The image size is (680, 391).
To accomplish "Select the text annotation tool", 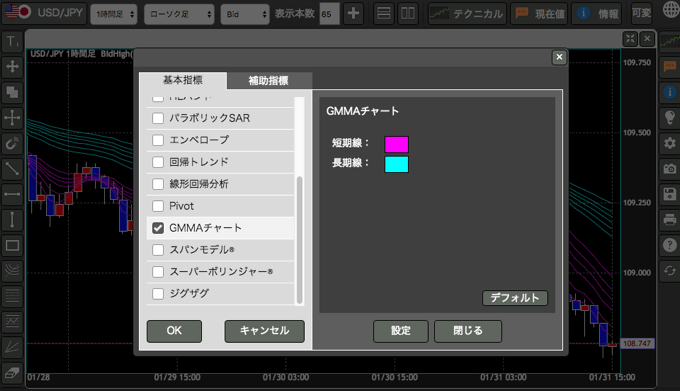I will [x=12, y=42].
